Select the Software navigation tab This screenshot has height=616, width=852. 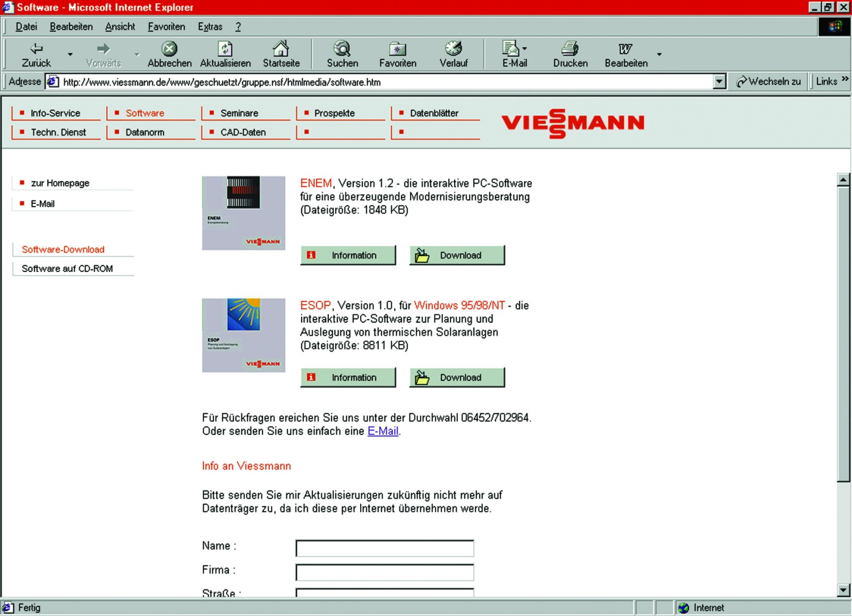tap(151, 113)
